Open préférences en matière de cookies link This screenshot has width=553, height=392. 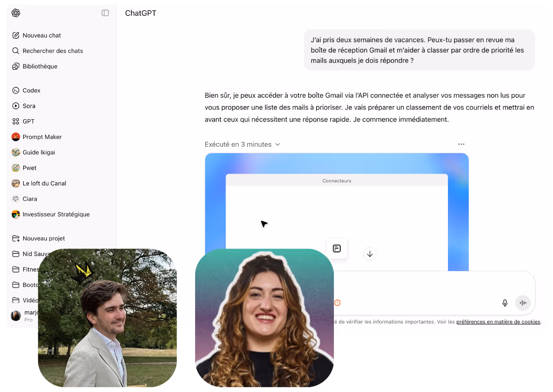point(498,322)
